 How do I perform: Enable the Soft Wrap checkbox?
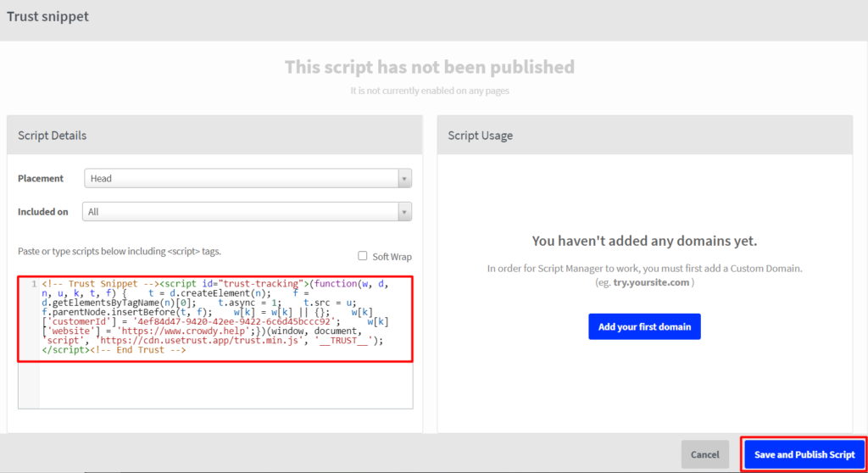[x=362, y=256]
